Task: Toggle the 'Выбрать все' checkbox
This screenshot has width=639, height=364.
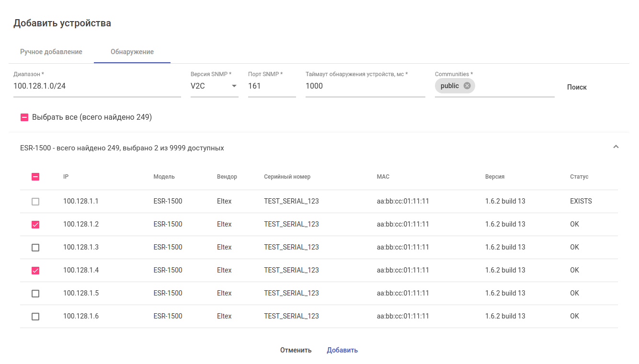Action: 24,117
